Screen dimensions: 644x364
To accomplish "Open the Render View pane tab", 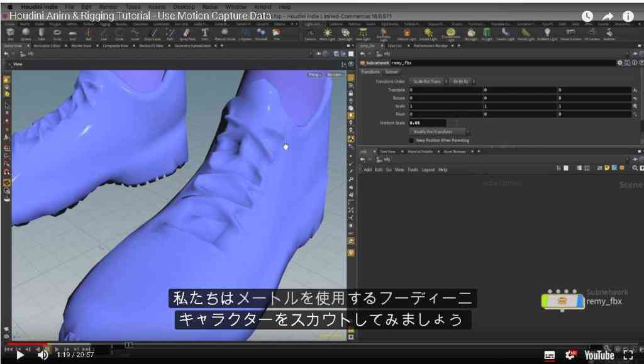I will (81, 46).
